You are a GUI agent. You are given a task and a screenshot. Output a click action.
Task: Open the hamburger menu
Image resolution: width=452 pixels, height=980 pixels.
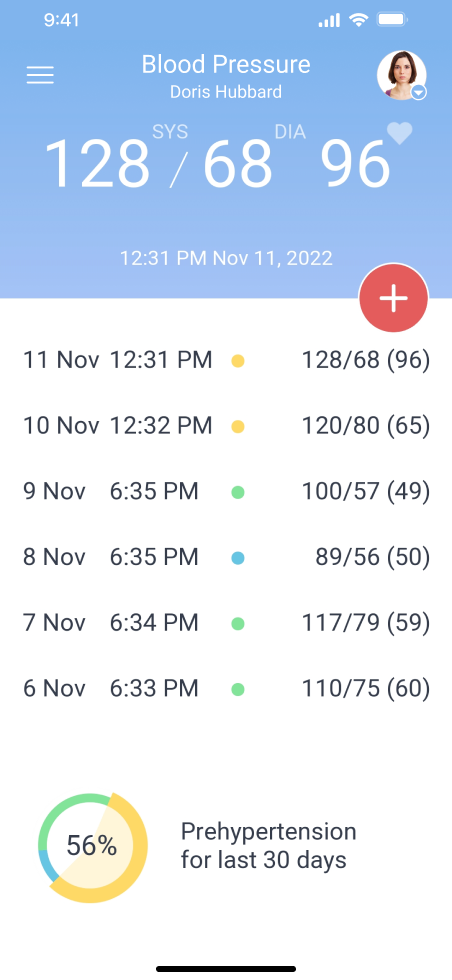pos(40,75)
